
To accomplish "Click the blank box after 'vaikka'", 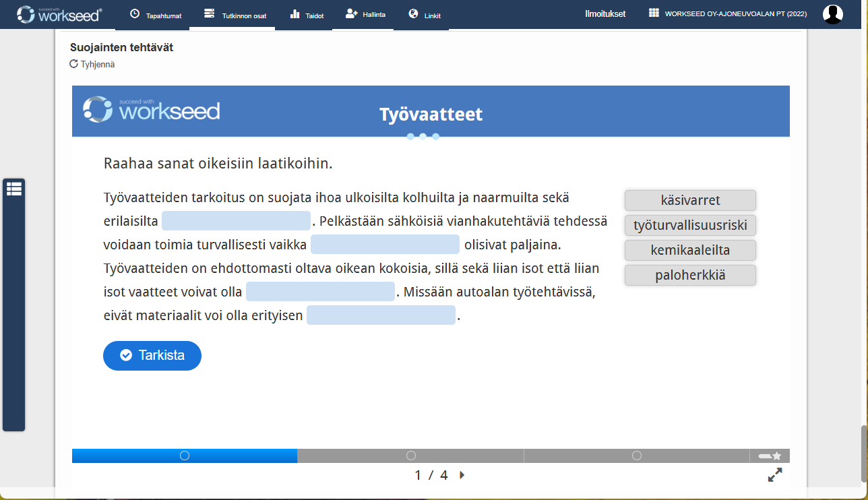I will [385, 244].
